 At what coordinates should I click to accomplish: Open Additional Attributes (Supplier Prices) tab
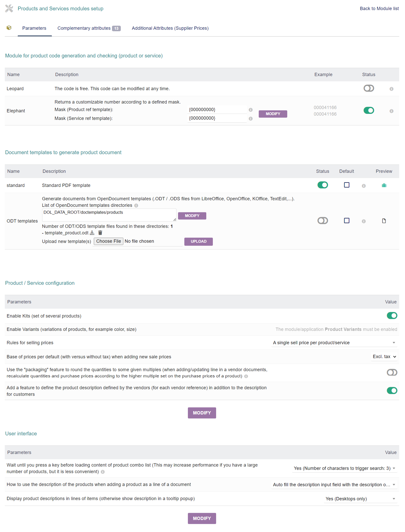click(x=170, y=28)
